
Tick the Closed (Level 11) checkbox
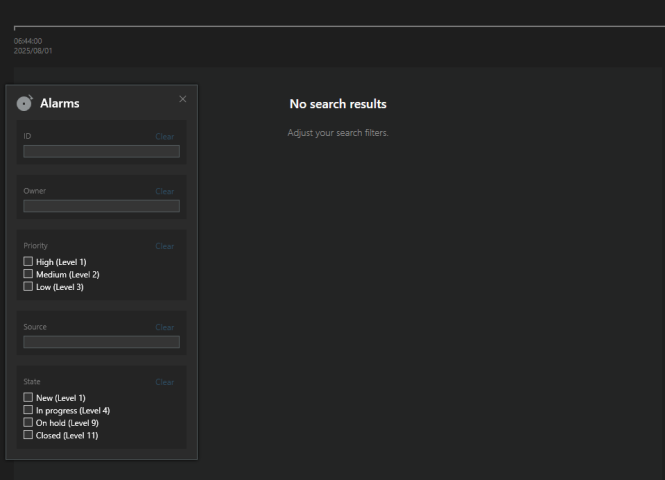(x=28, y=434)
